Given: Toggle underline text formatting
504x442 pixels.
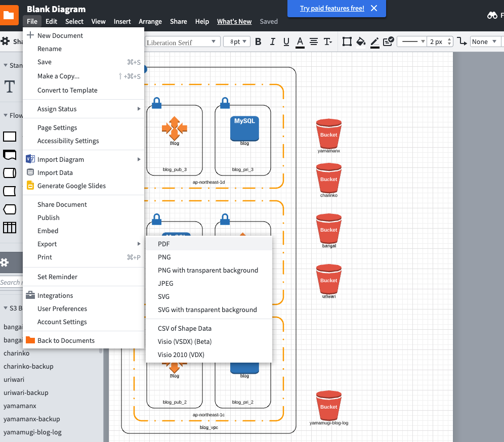Looking at the screenshot, I should coord(286,42).
